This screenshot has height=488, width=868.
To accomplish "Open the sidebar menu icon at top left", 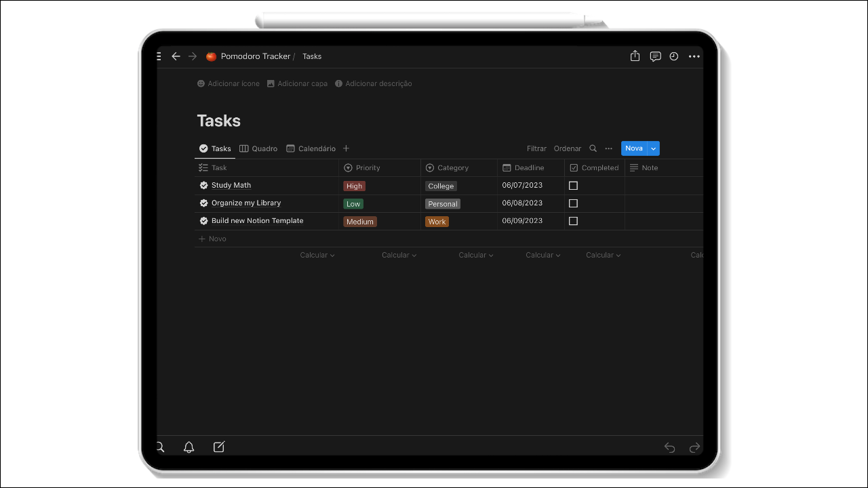I will (159, 56).
